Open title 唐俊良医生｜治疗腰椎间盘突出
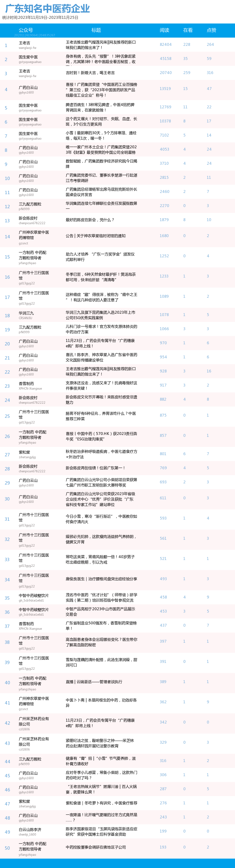 (x=102, y=579)
